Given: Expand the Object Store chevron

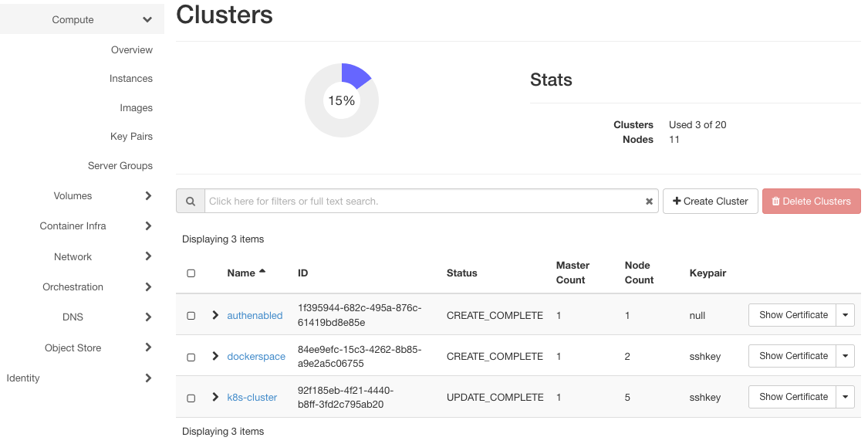Looking at the screenshot, I should [148, 347].
